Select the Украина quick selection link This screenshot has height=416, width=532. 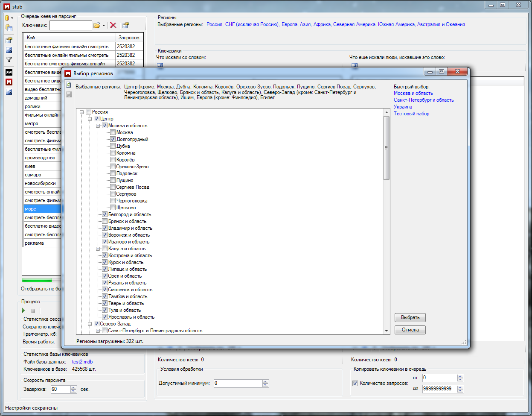(403, 107)
